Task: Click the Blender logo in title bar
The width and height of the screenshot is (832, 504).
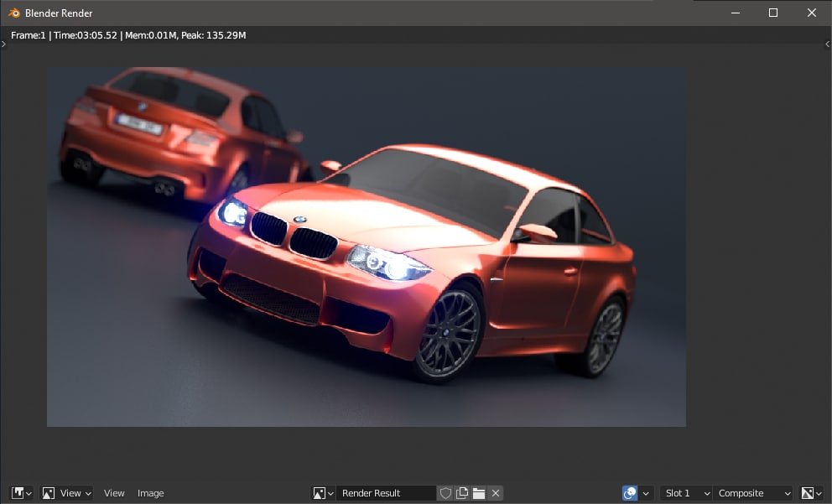Action: [x=13, y=13]
